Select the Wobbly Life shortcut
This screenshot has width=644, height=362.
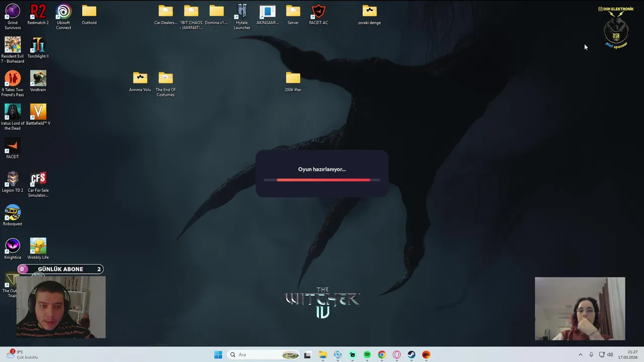tap(38, 249)
